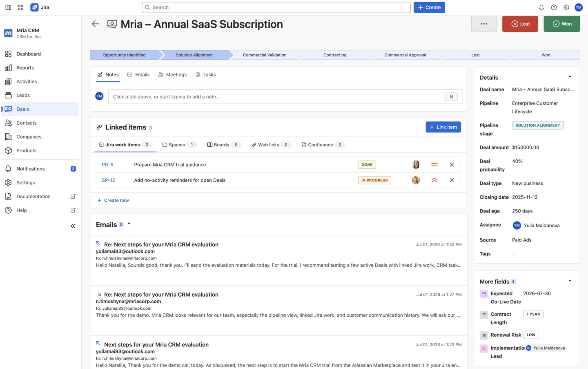The height and width of the screenshot is (369, 588).
Task: Switch to the Meetings tab
Action: [172, 75]
